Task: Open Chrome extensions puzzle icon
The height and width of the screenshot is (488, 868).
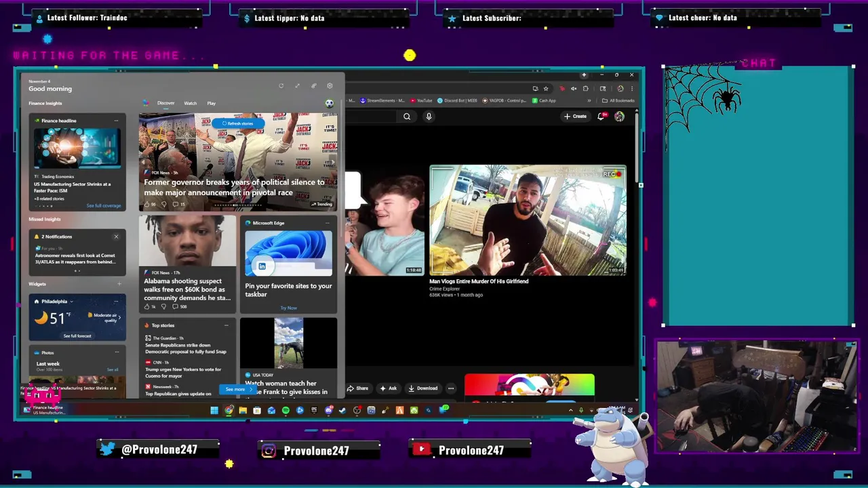Action: point(586,88)
